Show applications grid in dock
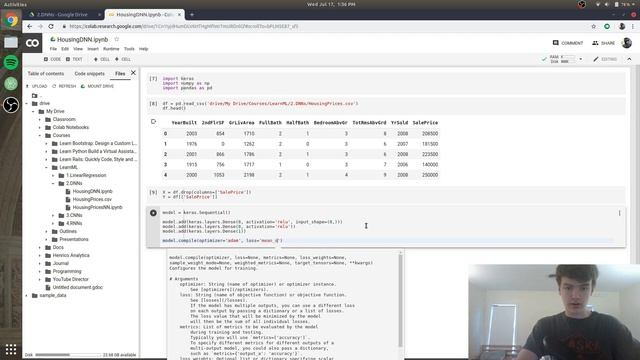640x360 pixels. tap(11, 349)
